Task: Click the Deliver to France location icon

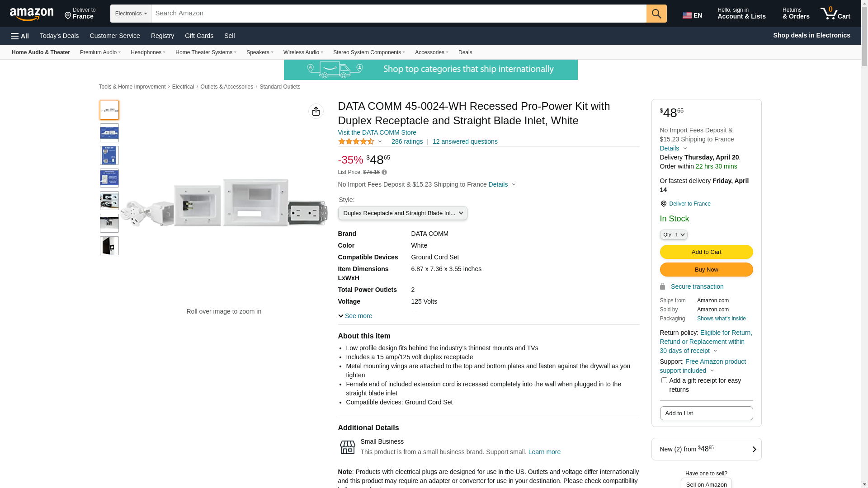Action: pyautogui.click(x=663, y=204)
